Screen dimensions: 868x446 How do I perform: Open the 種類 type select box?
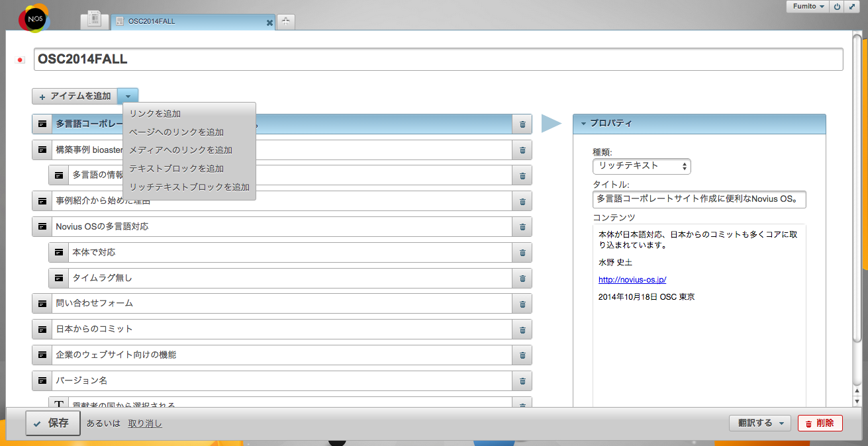point(642,166)
